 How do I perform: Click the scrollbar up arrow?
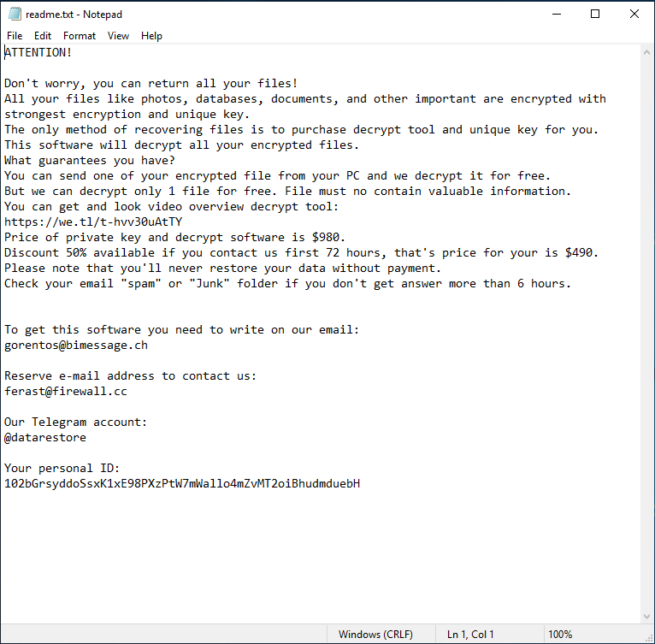coord(646,53)
